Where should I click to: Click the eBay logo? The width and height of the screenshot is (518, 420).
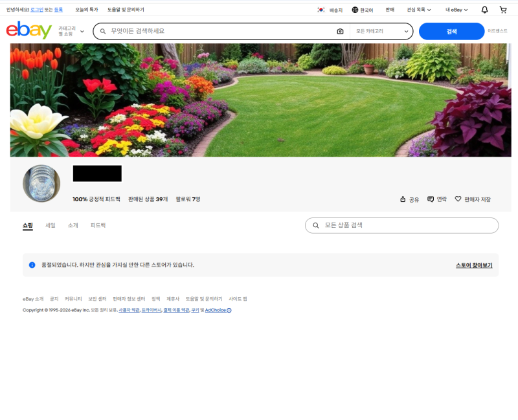pyautogui.click(x=28, y=30)
